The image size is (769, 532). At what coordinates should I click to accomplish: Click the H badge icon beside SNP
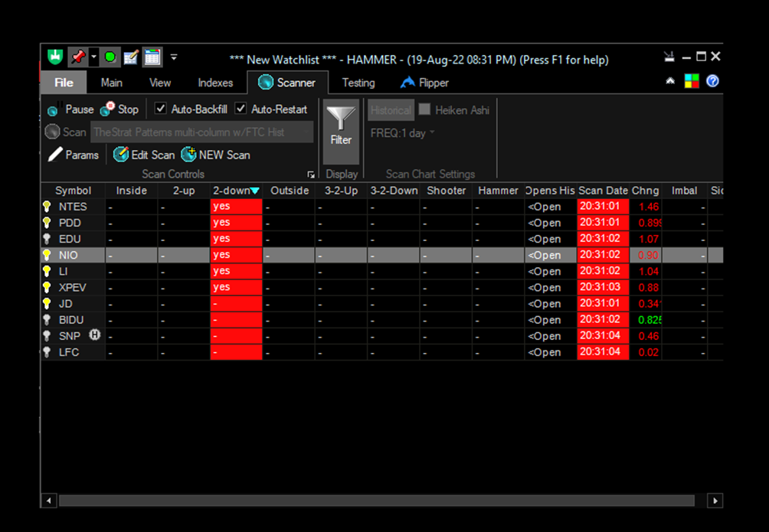[95, 335]
